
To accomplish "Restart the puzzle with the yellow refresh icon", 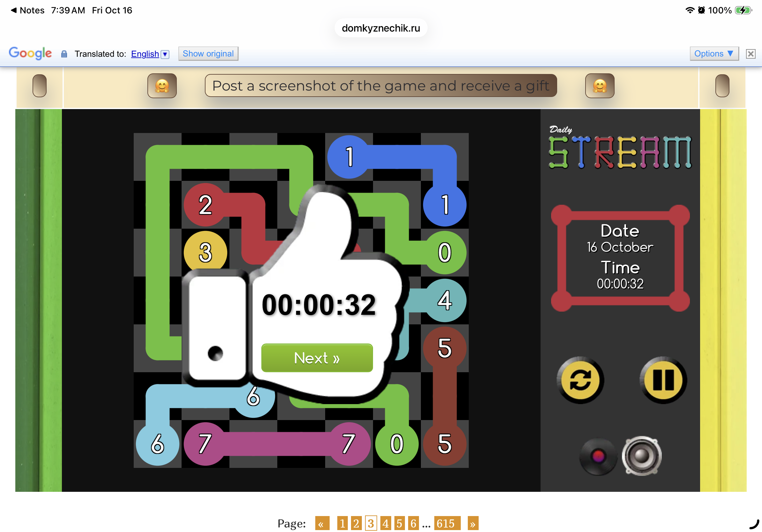I will (x=580, y=380).
